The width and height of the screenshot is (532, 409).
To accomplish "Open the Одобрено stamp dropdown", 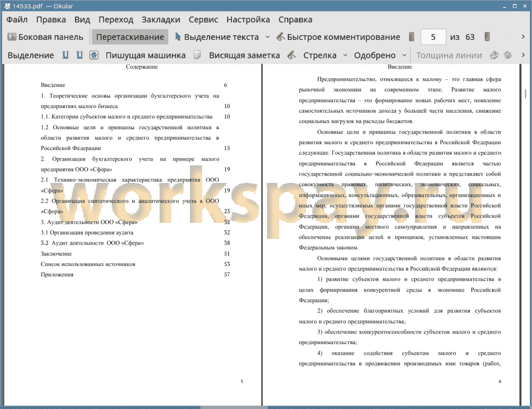I will [x=404, y=55].
